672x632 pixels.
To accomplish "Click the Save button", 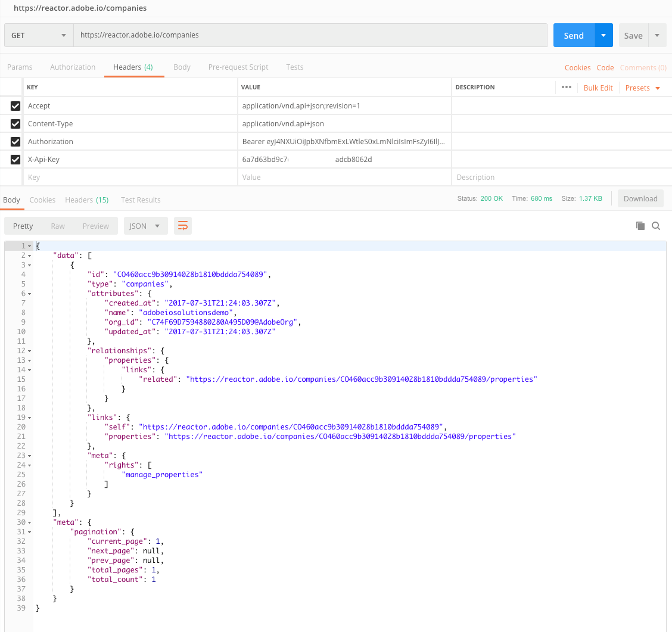I will coord(633,35).
